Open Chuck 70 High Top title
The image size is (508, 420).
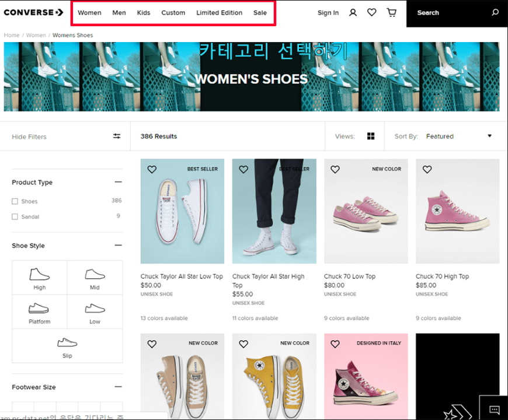point(442,276)
